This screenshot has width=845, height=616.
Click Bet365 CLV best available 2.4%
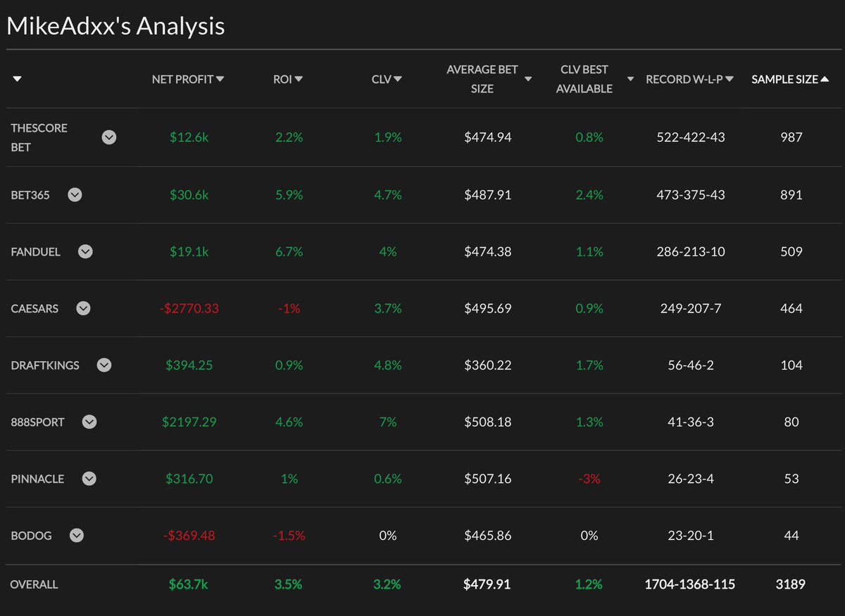(x=589, y=195)
